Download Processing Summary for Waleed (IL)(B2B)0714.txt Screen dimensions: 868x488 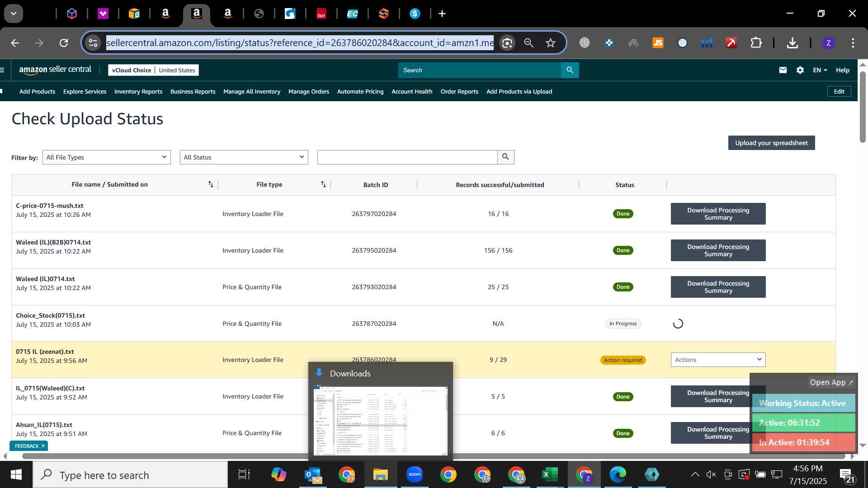point(718,250)
